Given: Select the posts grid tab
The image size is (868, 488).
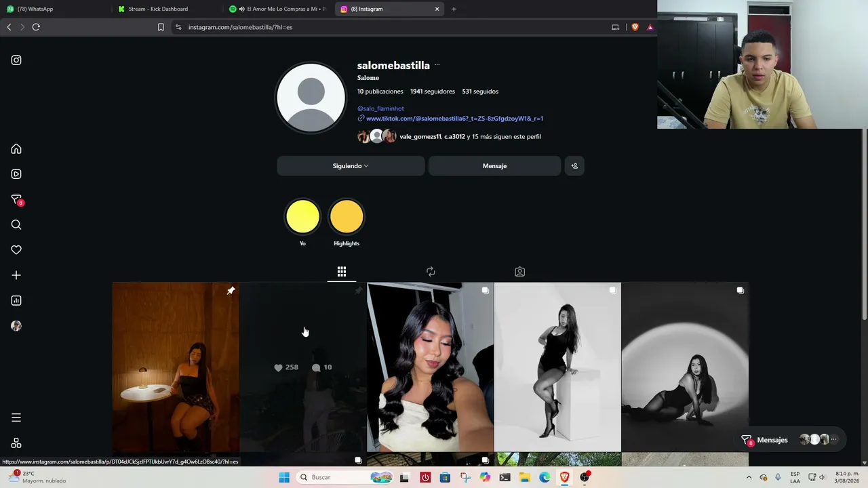Looking at the screenshot, I should [x=342, y=272].
